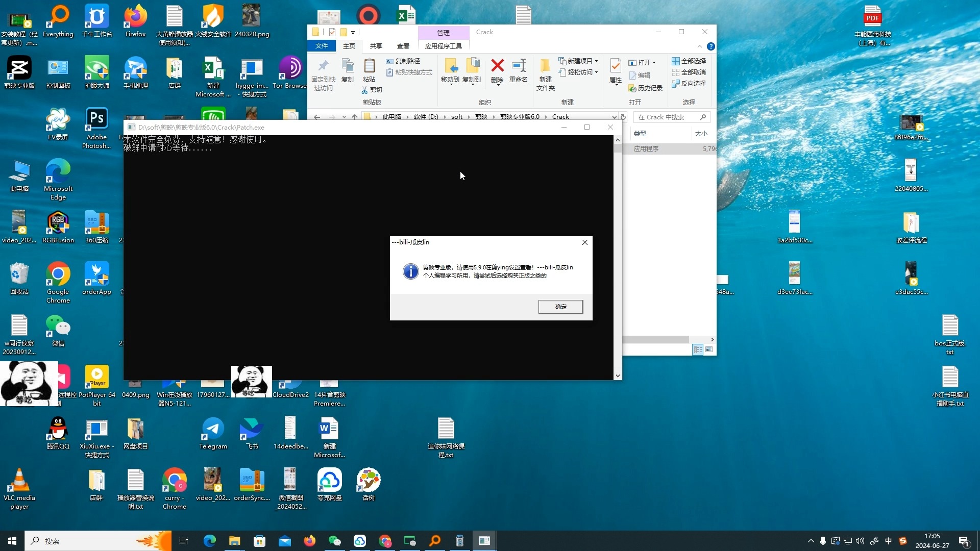The height and width of the screenshot is (551, 980).
Task: Switch to the 查看 ribbon tab
Action: [403, 46]
